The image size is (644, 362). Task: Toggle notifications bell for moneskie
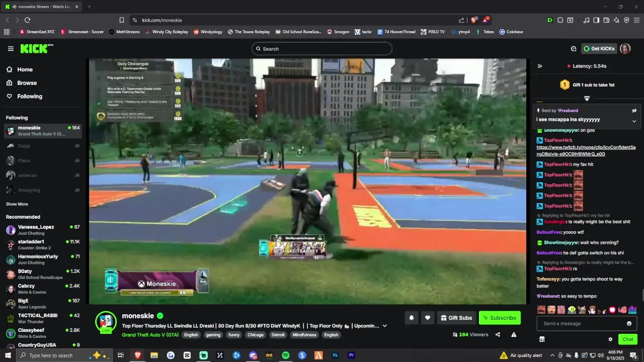pyautogui.click(x=412, y=318)
